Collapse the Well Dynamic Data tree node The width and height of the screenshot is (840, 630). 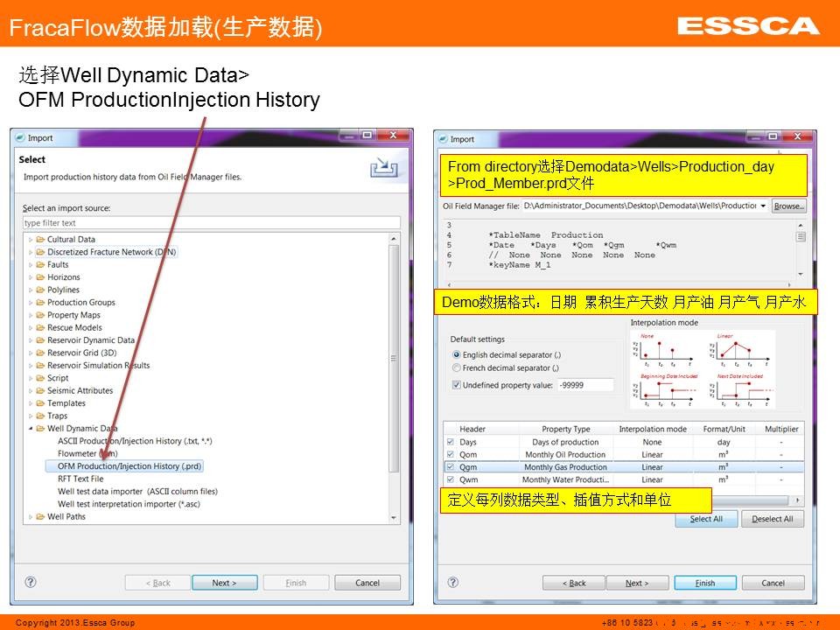(31, 429)
